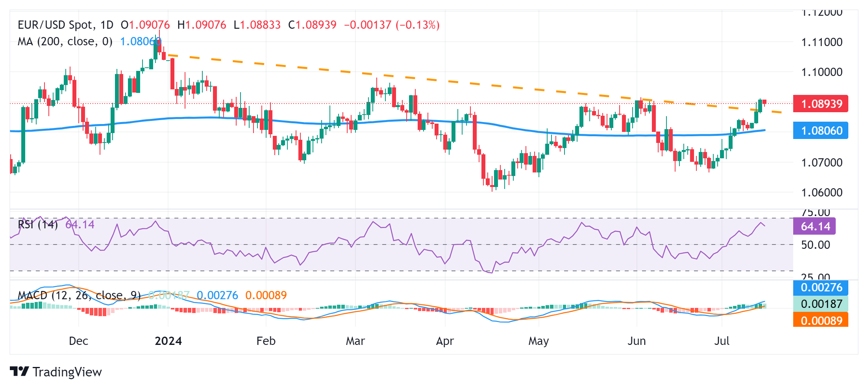Click the TradingView logo icon

click(x=19, y=371)
